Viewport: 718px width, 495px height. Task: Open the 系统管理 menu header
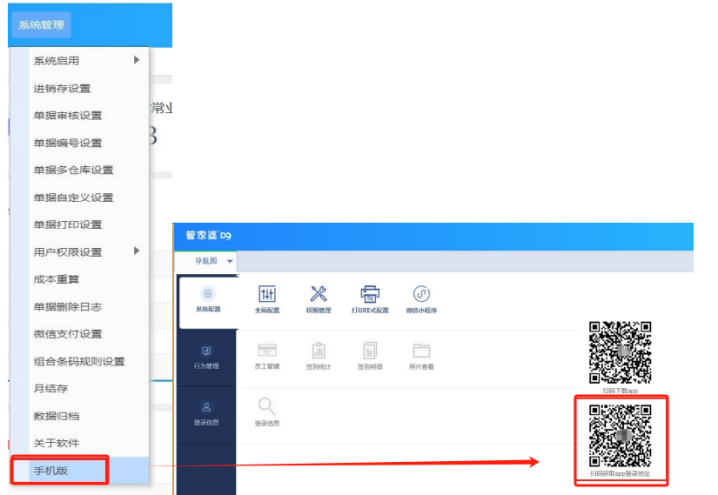click(x=41, y=25)
